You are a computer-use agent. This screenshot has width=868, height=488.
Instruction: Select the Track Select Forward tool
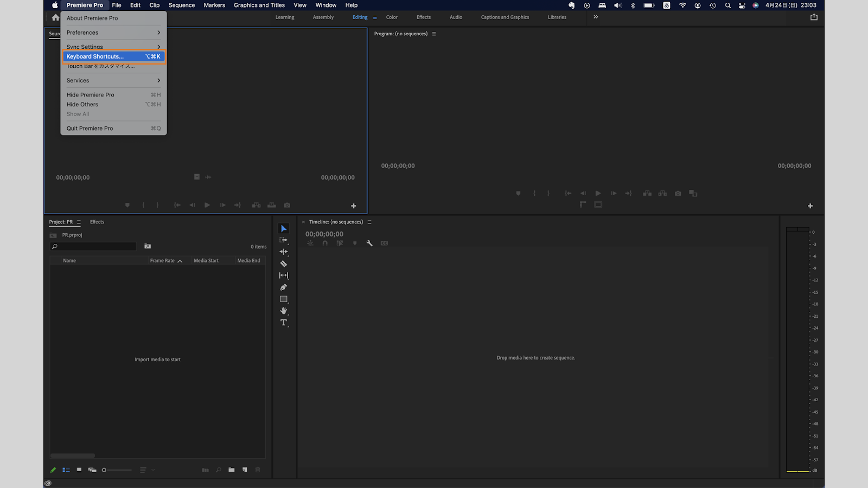(x=284, y=240)
